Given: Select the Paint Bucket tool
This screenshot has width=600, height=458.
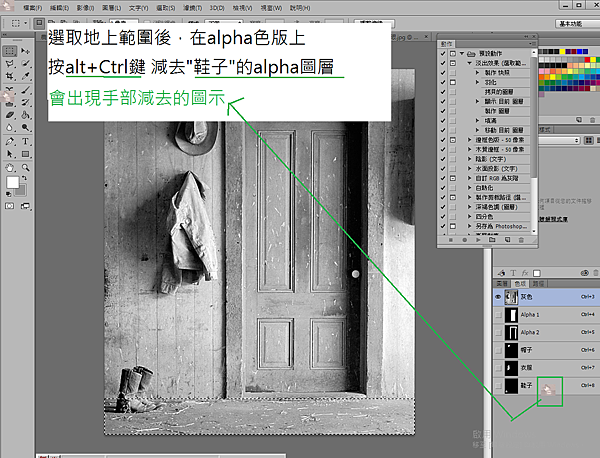Looking at the screenshot, I should tap(25, 115).
